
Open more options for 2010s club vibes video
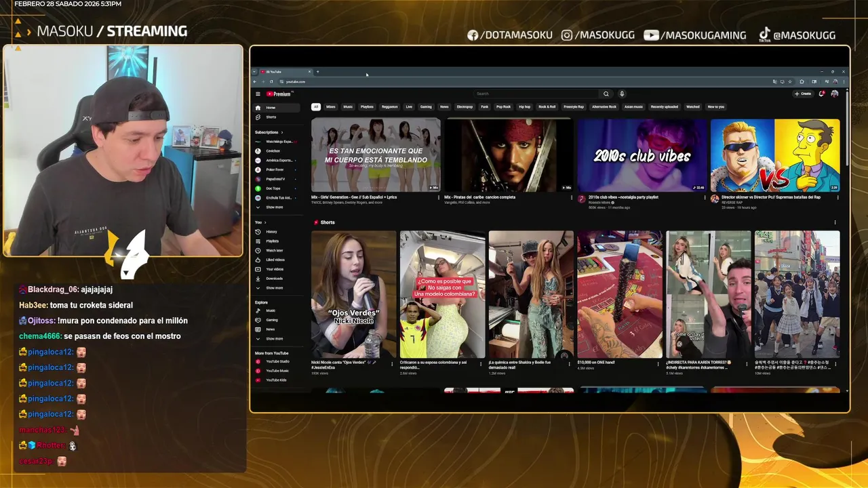pos(705,197)
